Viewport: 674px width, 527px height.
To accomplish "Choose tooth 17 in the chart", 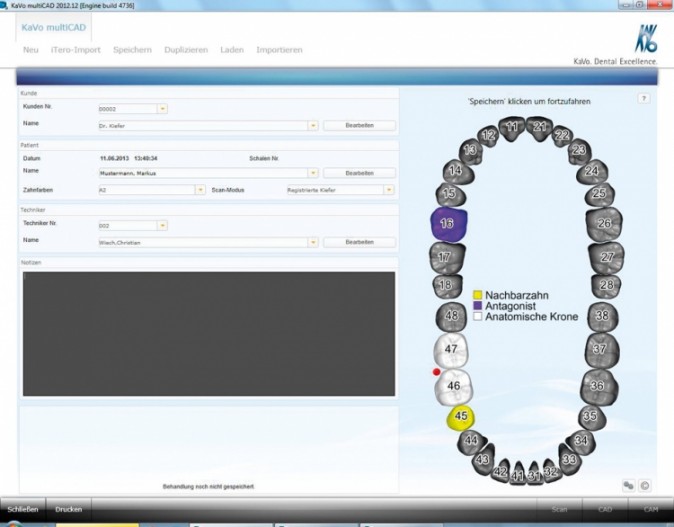I will [446, 258].
